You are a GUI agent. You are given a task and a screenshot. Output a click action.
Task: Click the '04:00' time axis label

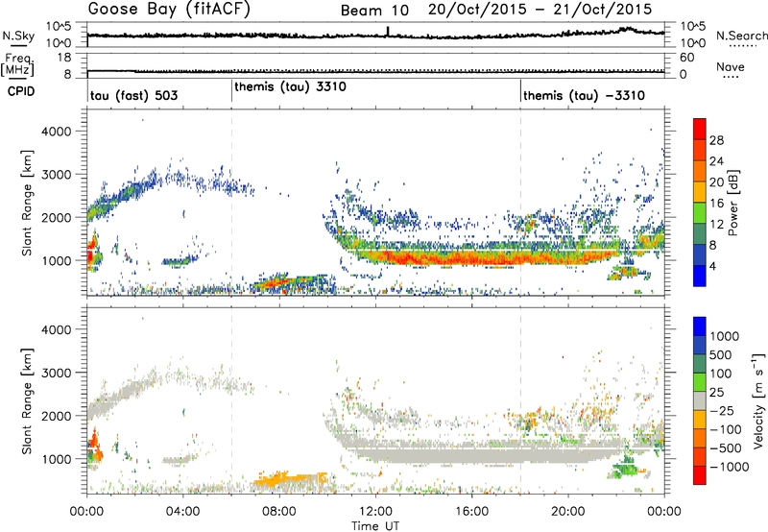pos(183,511)
